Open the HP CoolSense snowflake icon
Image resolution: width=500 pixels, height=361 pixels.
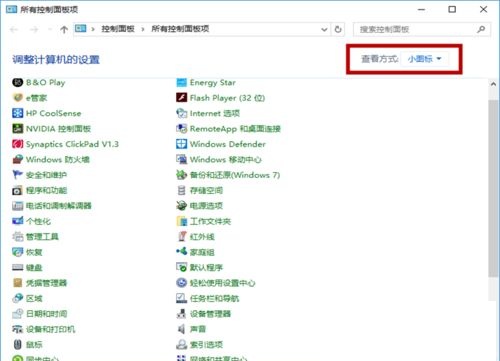pyautogui.click(x=17, y=113)
